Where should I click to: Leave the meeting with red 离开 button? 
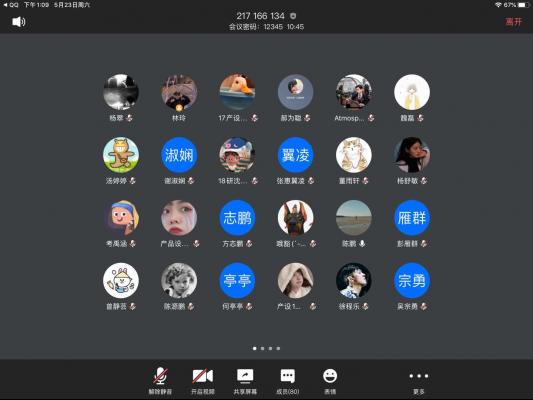coord(513,22)
